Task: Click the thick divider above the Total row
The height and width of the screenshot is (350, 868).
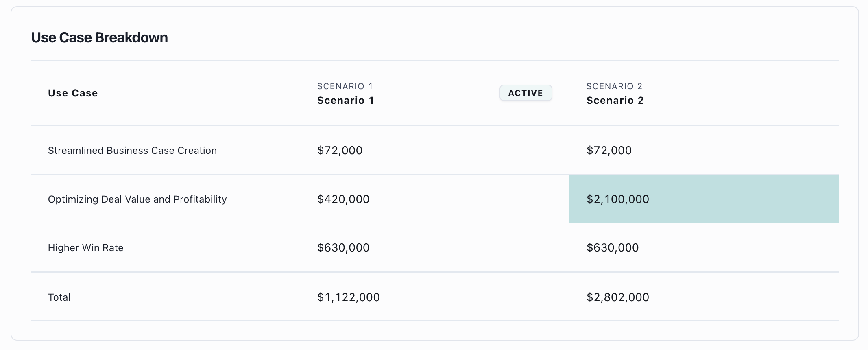Action: pyautogui.click(x=434, y=271)
